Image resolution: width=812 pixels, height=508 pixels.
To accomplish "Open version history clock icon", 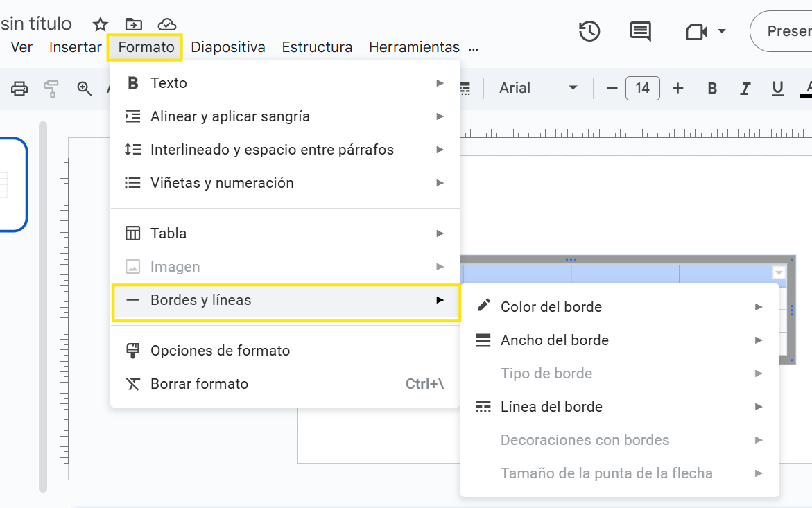I will [589, 31].
